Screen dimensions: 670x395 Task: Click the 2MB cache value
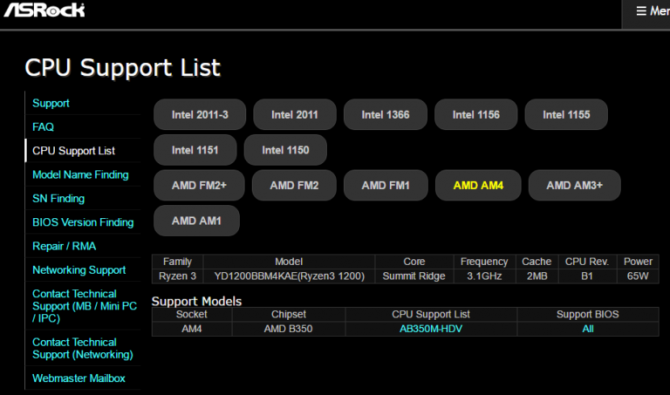537,276
